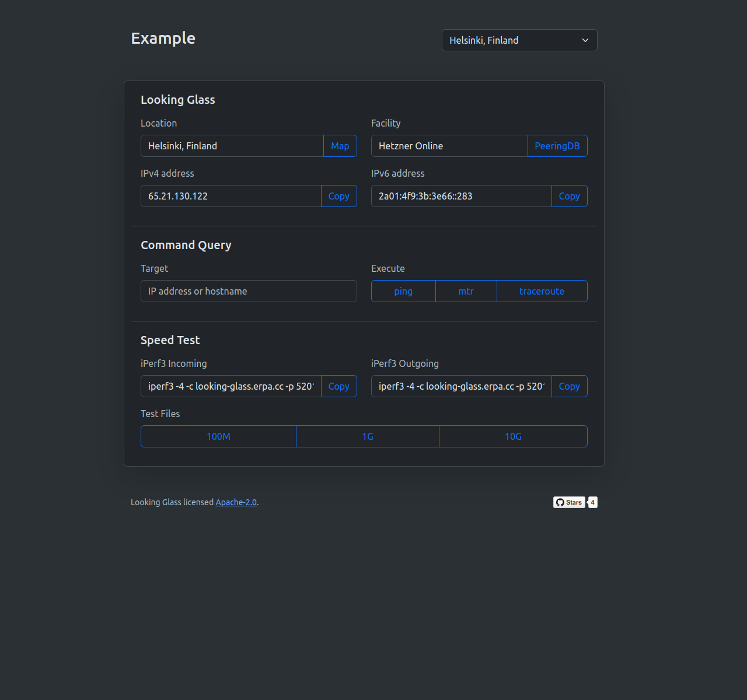747x700 pixels.
Task: Run the ping command
Action: [403, 291]
